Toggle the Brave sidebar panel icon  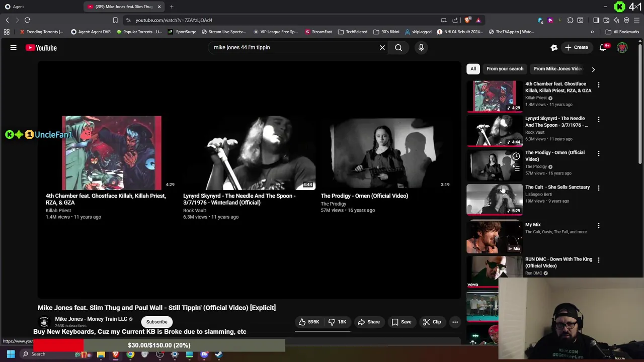point(596,20)
